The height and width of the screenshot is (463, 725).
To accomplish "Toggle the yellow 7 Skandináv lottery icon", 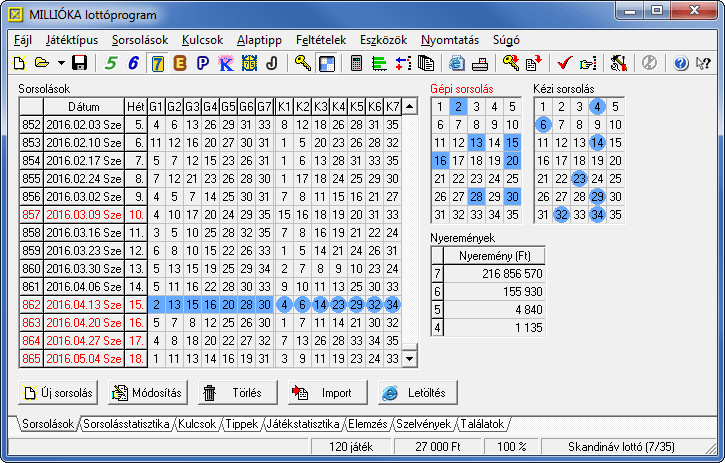I will pos(157,63).
